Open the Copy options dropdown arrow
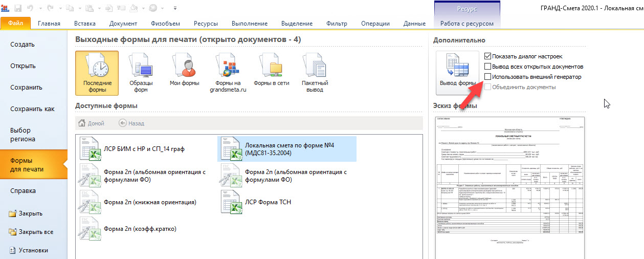The image size is (644, 259). point(79,8)
